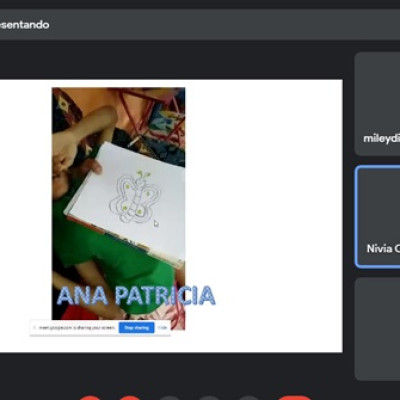The image size is (400, 400).
Task: Click gray round button beside leave call
Action: pyautogui.click(x=249, y=398)
